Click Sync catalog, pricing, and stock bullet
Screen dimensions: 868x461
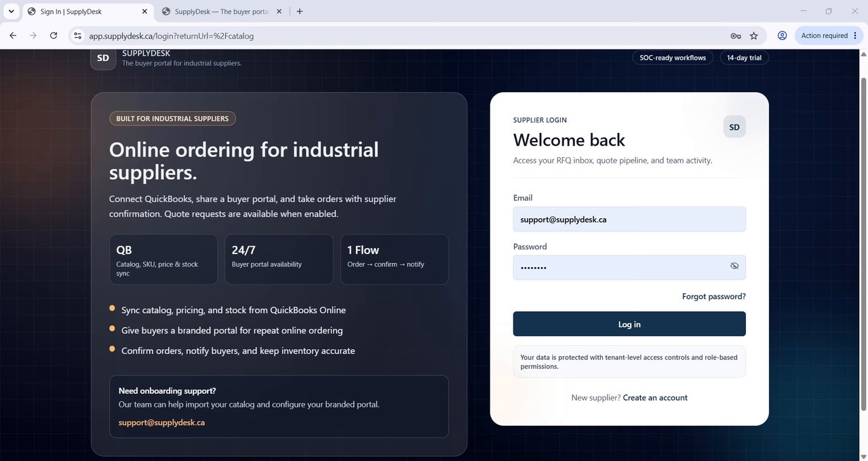click(x=233, y=310)
